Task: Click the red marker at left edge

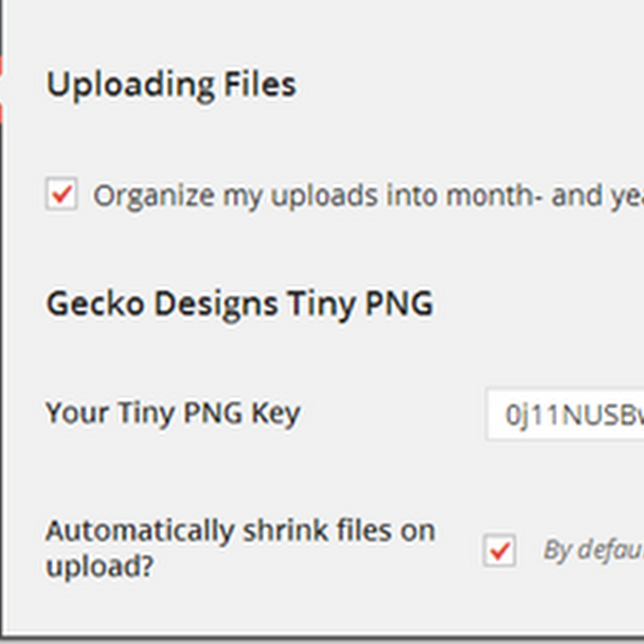Action: pyautogui.click(x=2, y=89)
